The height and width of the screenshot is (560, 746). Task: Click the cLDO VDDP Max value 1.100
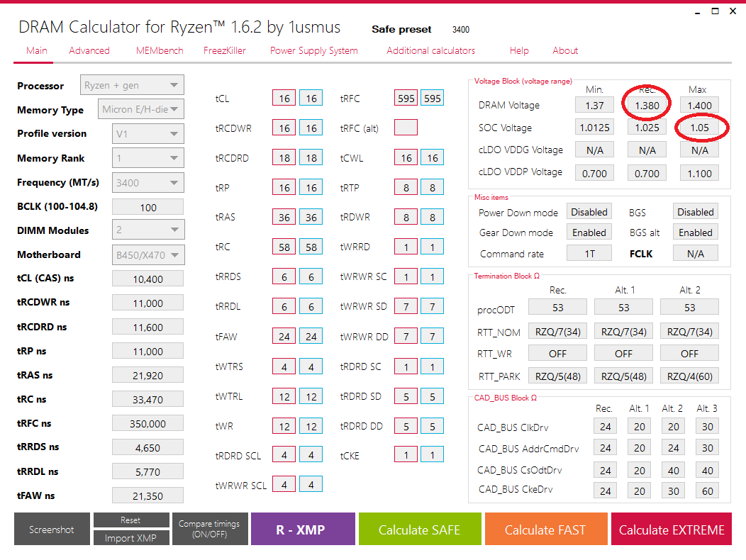pyautogui.click(x=699, y=173)
